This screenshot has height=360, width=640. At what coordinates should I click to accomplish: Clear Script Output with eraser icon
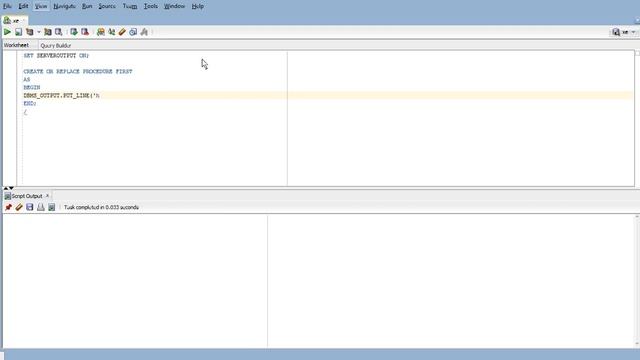click(x=19, y=207)
